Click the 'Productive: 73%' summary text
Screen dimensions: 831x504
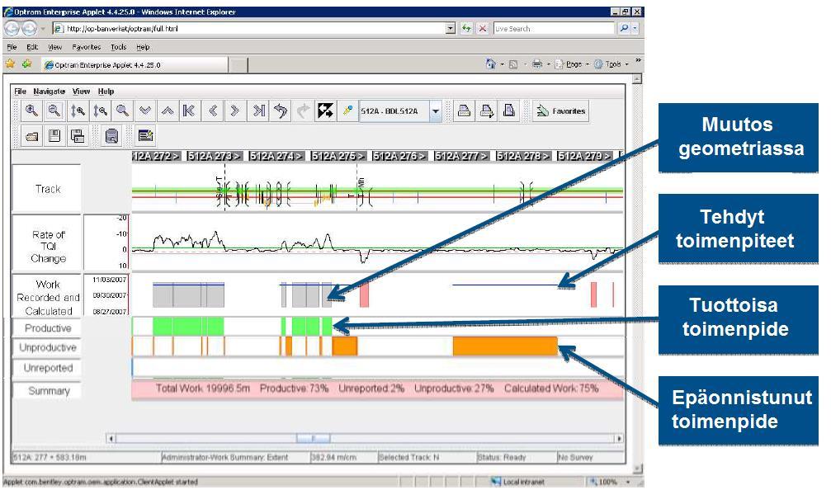294,389
